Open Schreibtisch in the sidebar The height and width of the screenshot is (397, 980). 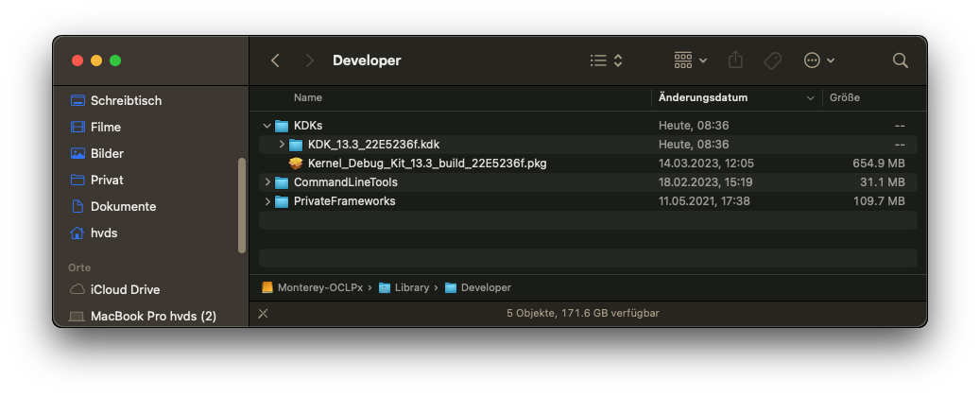pyautogui.click(x=126, y=100)
